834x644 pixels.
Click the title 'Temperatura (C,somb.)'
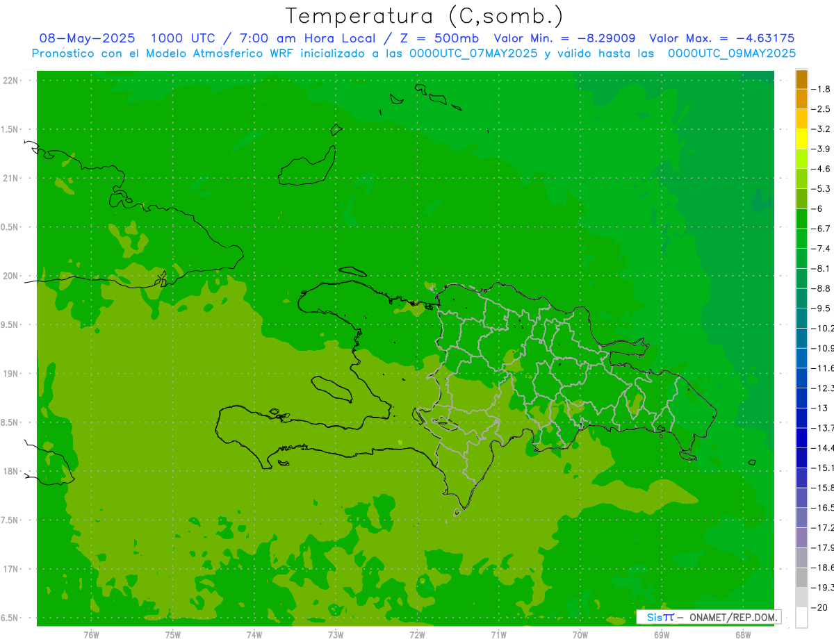(425, 16)
